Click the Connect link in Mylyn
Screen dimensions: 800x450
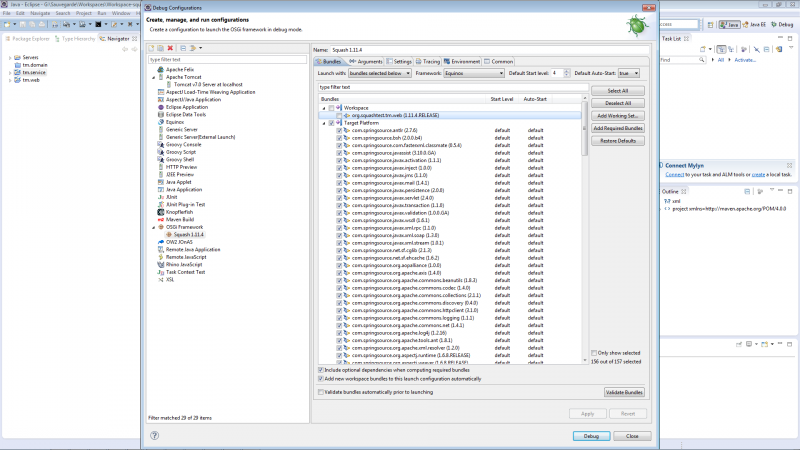pyautogui.click(x=674, y=174)
